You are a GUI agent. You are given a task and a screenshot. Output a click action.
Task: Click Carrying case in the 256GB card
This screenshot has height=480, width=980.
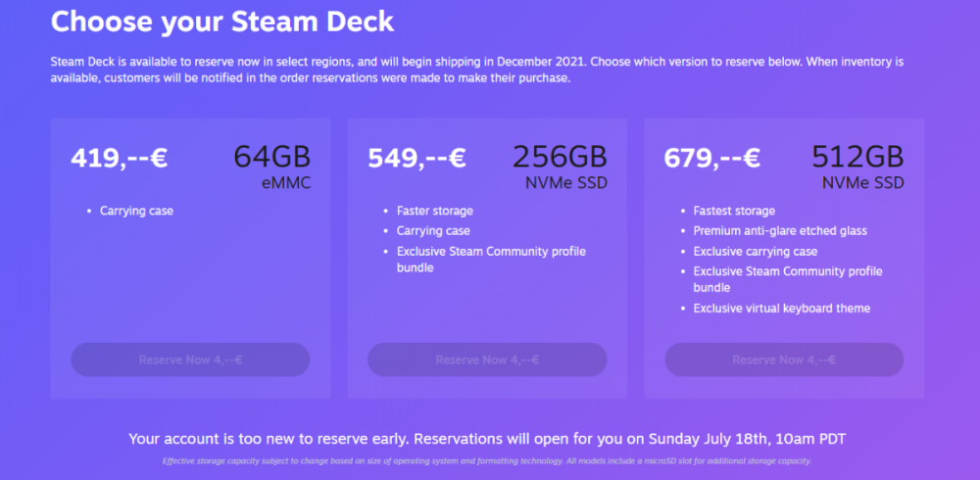tap(433, 230)
